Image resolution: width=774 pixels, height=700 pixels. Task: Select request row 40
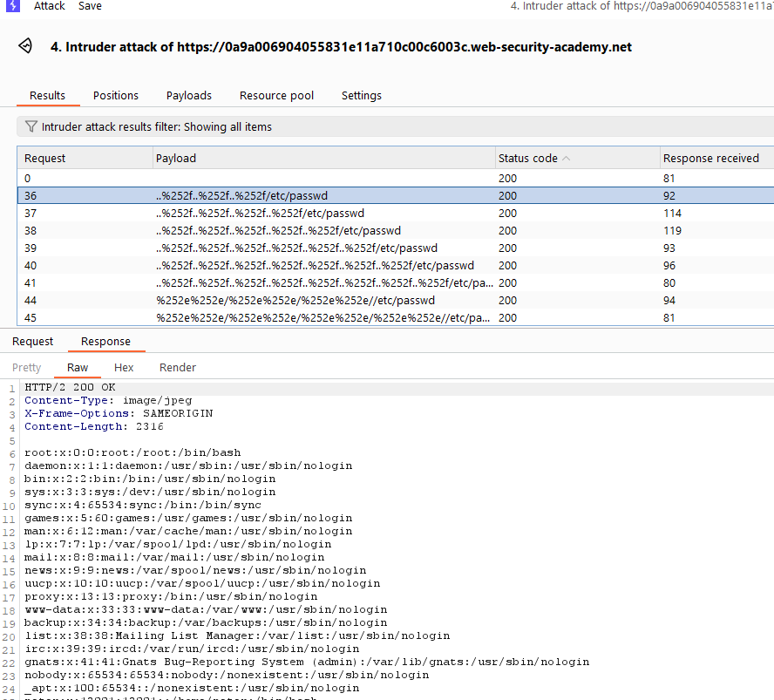click(x=396, y=266)
